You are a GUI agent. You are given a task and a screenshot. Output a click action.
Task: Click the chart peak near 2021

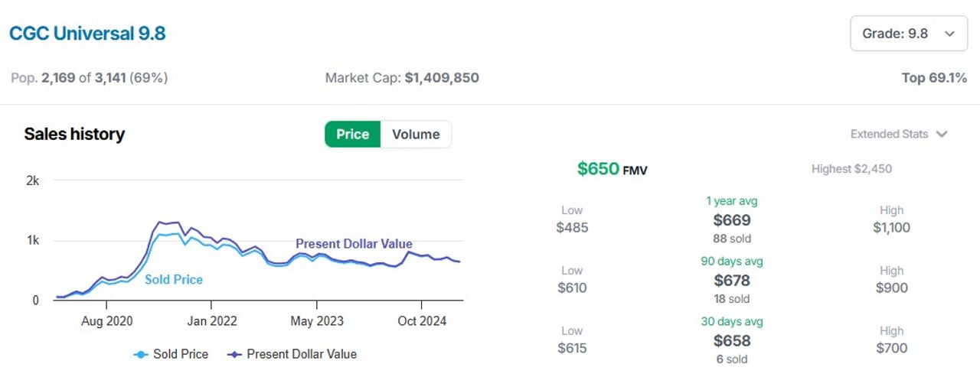[x=160, y=222]
